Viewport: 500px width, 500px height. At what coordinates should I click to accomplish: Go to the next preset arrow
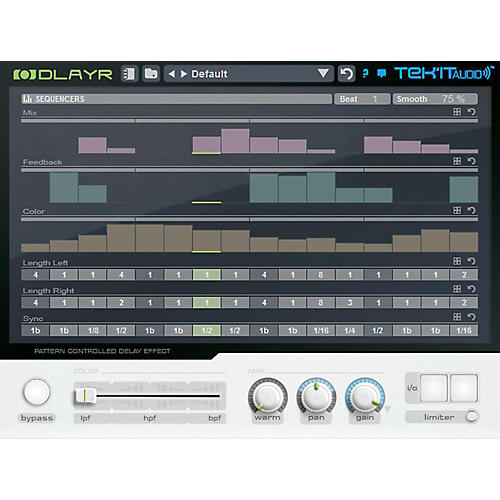(184, 74)
